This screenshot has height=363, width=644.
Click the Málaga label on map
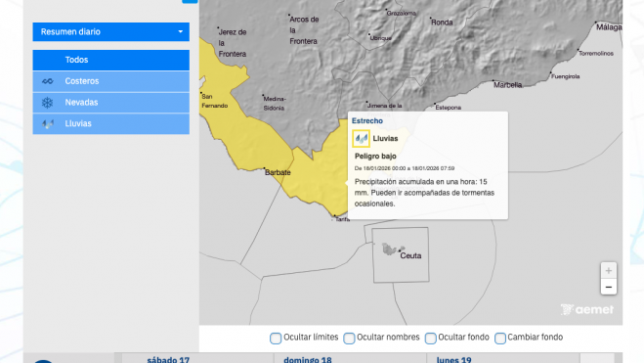tap(609, 27)
